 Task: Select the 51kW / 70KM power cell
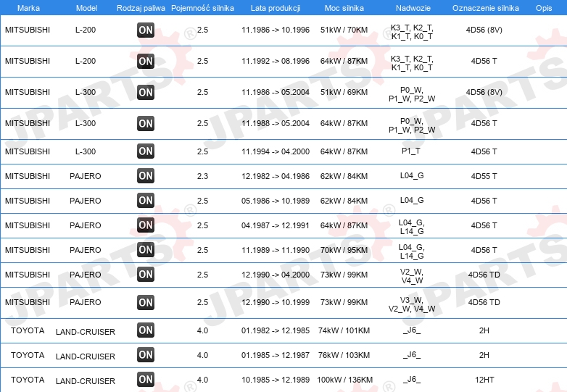click(344, 30)
